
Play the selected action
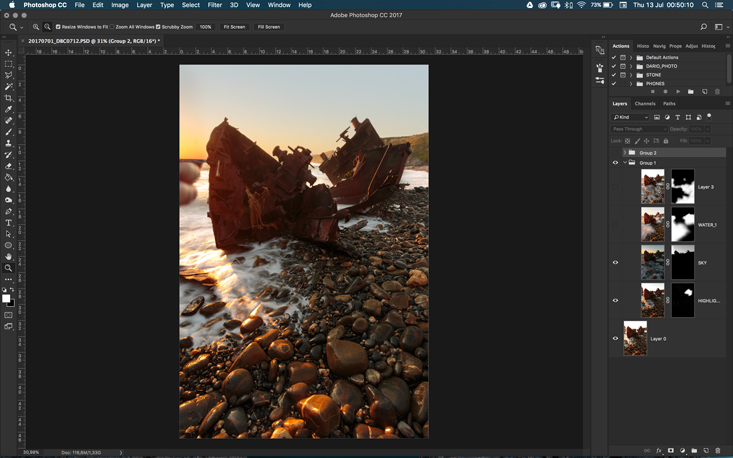678,92
